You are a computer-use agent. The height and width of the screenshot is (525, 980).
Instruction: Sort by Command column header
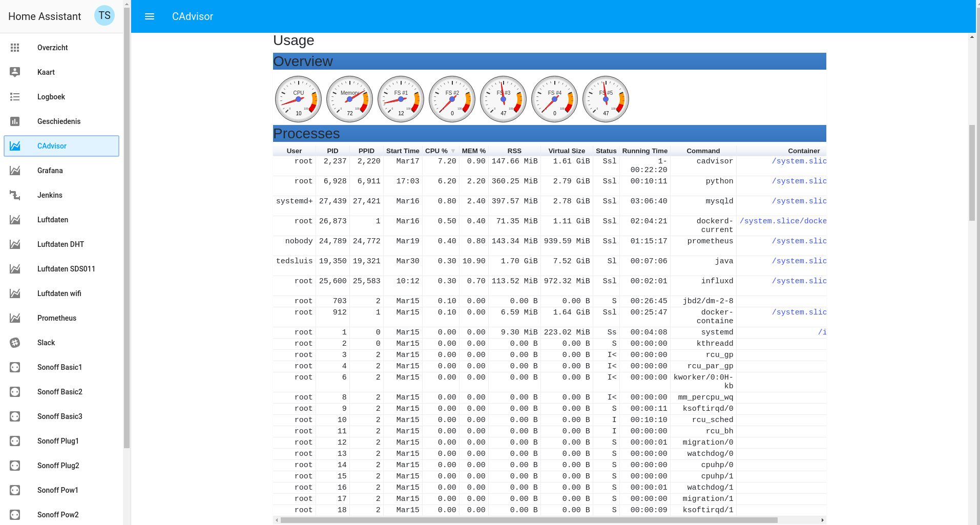point(703,151)
